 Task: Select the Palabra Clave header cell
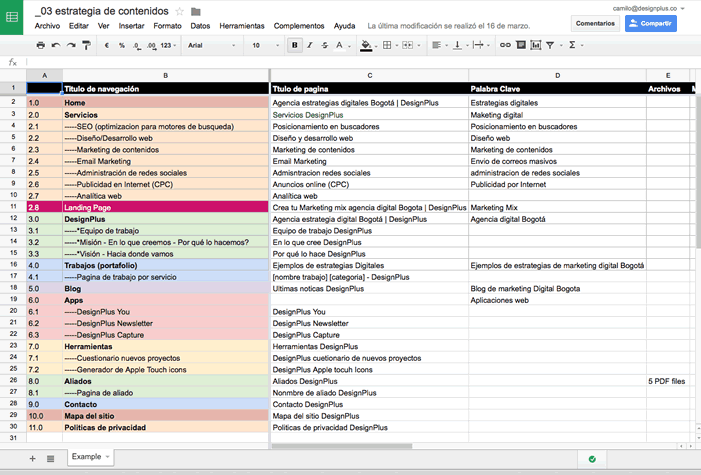coord(557,89)
